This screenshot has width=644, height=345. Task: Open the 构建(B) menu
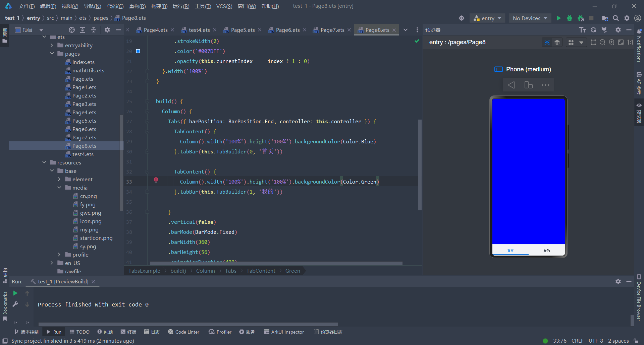pos(159,6)
